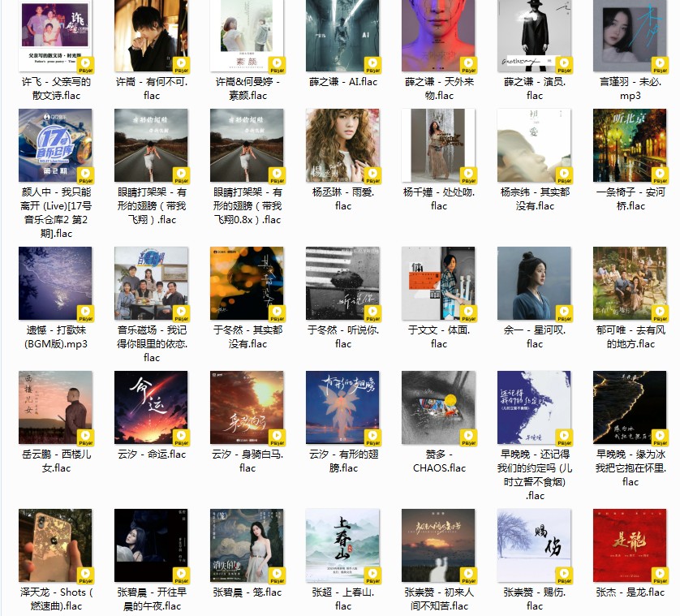Play 赞多 - CHAOS.flac using its Player icon

pos(468,438)
